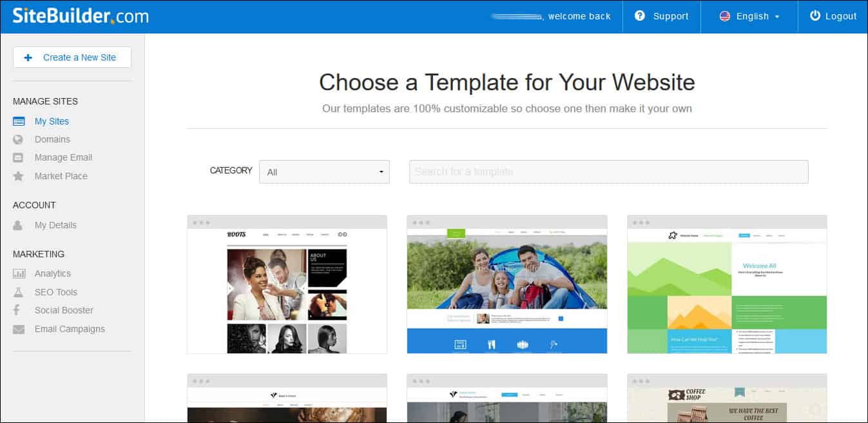868x423 pixels.
Task: Click the ACCOUNT sidebar heading
Action: (x=34, y=205)
